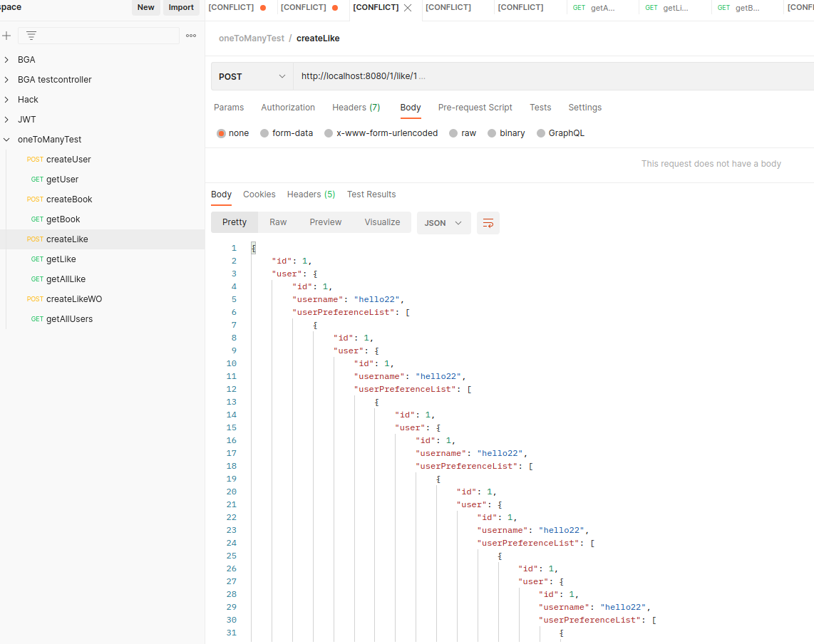The height and width of the screenshot is (644, 814).
Task: Select the binary body radio option
Action: point(492,133)
